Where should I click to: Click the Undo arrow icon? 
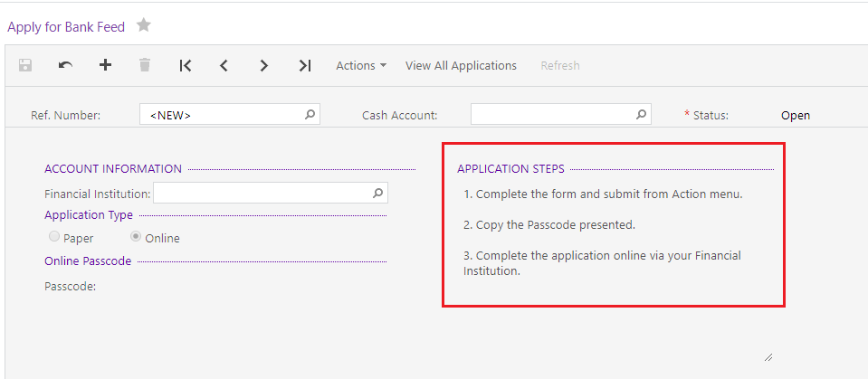tap(65, 65)
